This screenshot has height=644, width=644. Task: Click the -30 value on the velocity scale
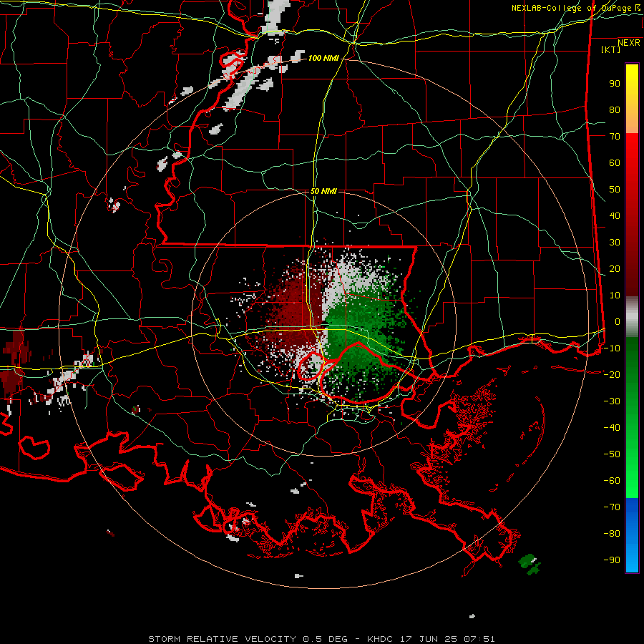point(612,401)
